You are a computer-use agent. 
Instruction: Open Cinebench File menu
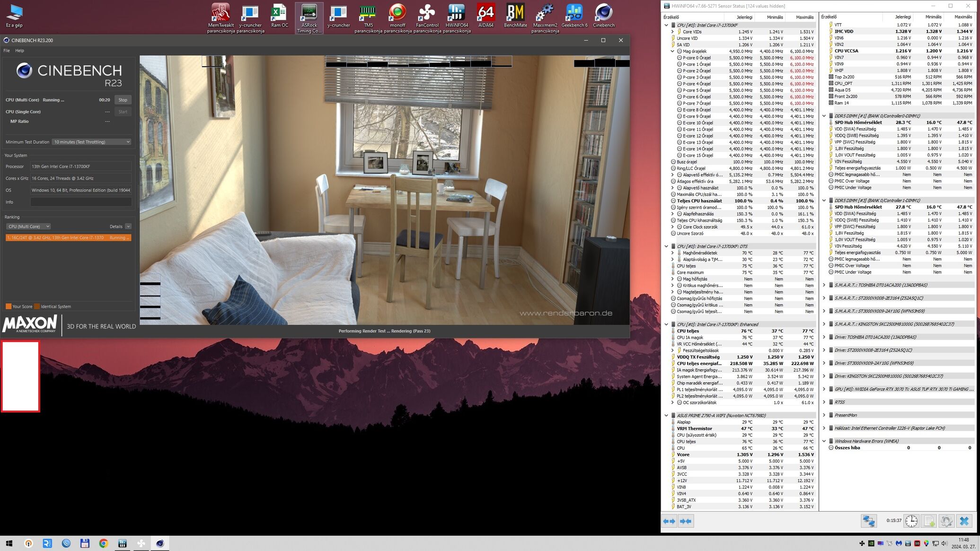pyautogui.click(x=7, y=51)
